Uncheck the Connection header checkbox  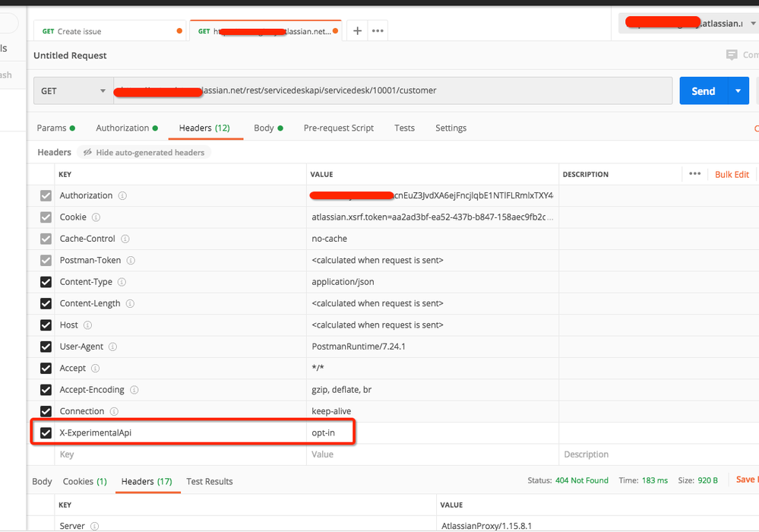pos(46,411)
